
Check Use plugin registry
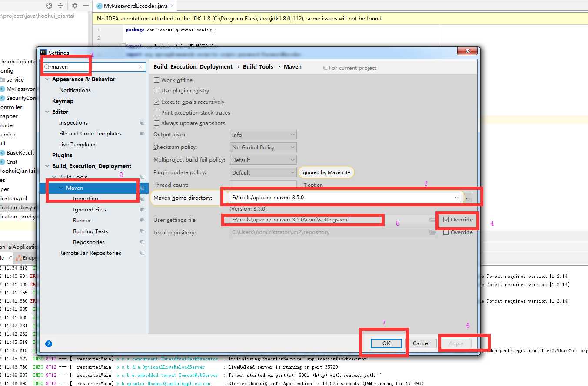click(156, 91)
